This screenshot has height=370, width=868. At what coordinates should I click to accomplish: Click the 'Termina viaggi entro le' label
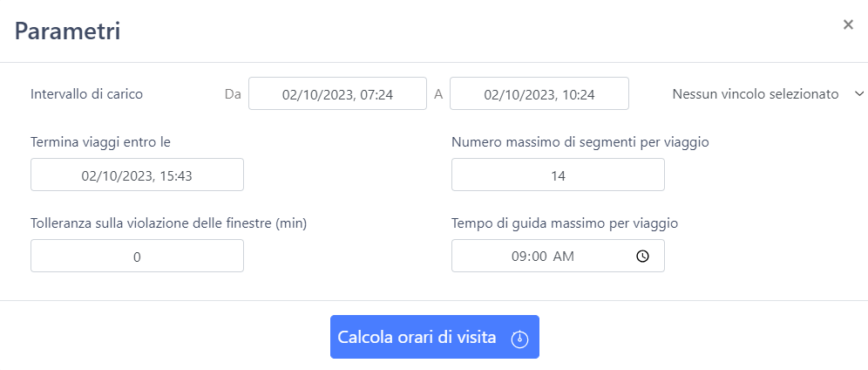[x=101, y=142]
